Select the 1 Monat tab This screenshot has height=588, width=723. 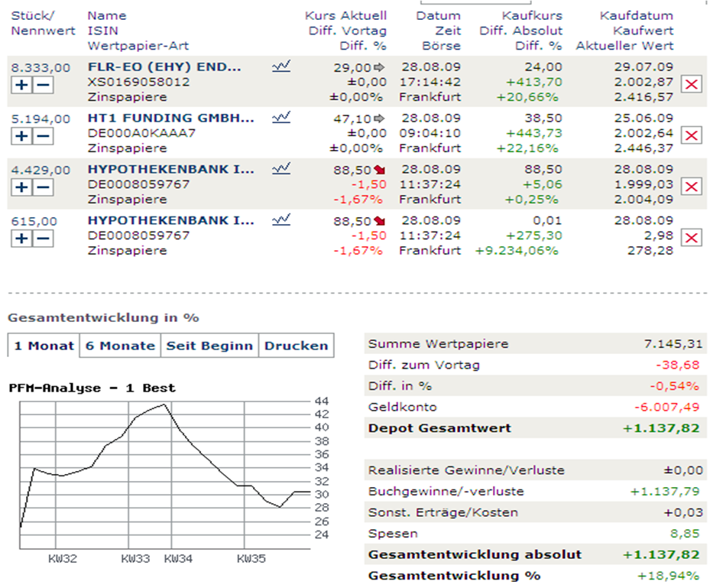coord(43,346)
